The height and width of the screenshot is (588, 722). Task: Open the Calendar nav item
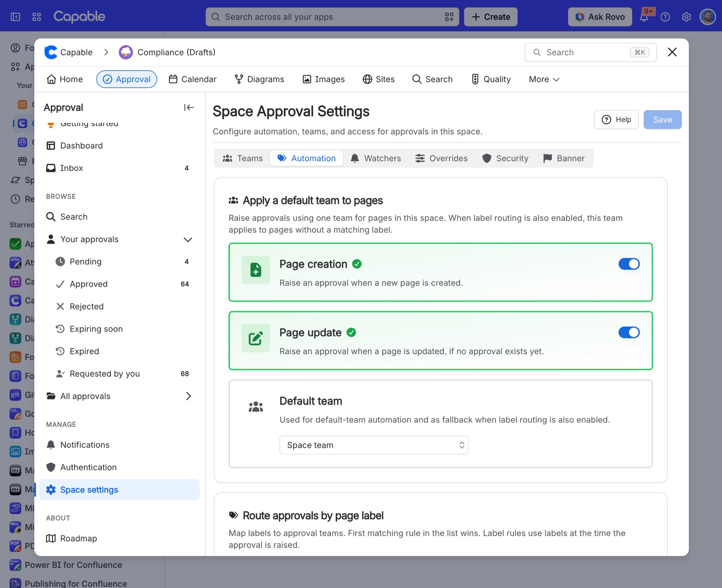click(x=193, y=79)
